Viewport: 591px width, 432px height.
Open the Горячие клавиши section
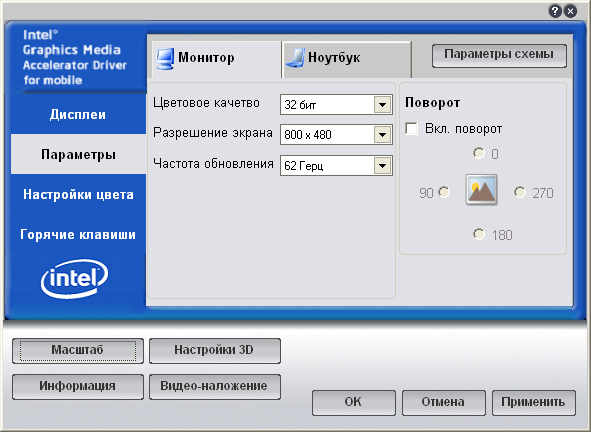coord(78,234)
